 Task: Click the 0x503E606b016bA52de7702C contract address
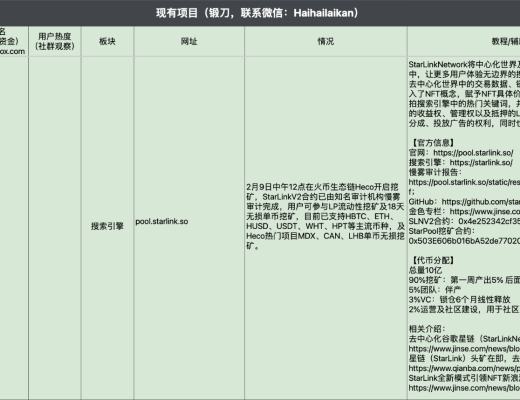coord(464,241)
